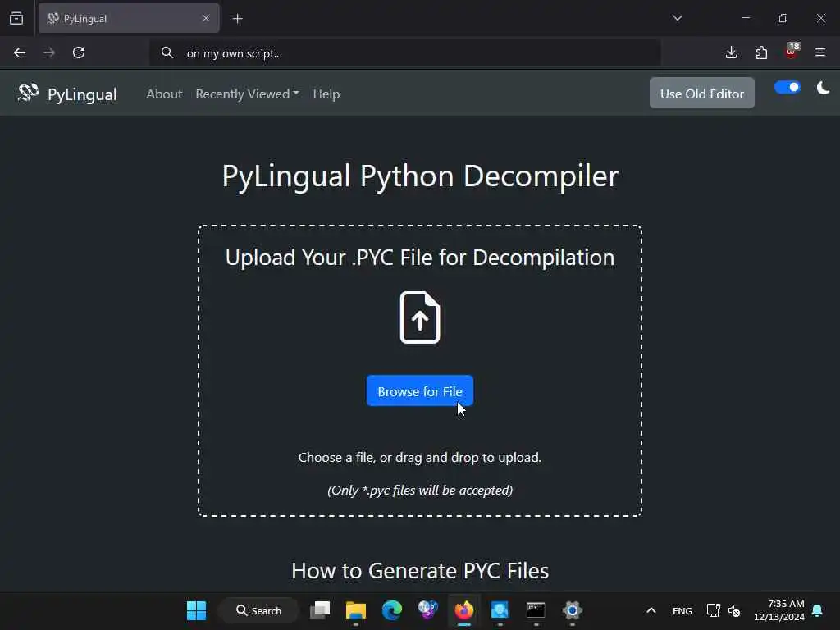The height and width of the screenshot is (630, 840).
Task: Click the PyLingual snake logo icon
Action: (x=29, y=93)
